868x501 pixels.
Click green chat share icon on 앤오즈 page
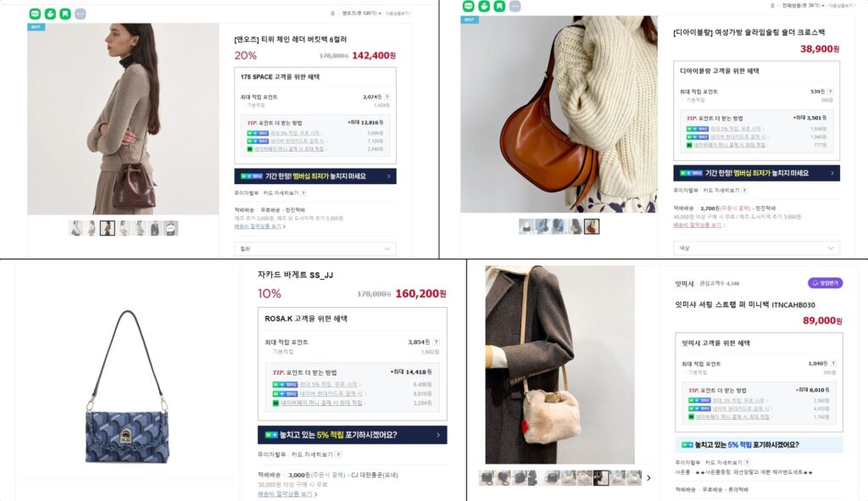click(35, 14)
